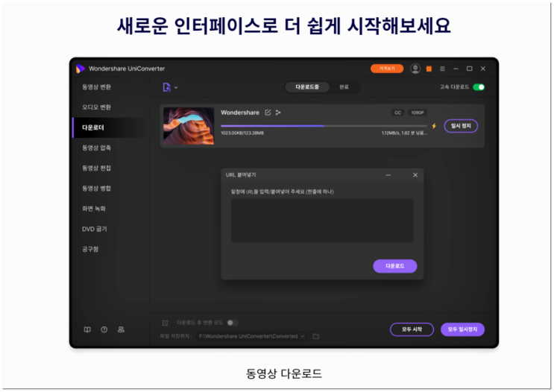554x392 pixels.
Task: Click the add file download icon
Action: click(x=166, y=87)
